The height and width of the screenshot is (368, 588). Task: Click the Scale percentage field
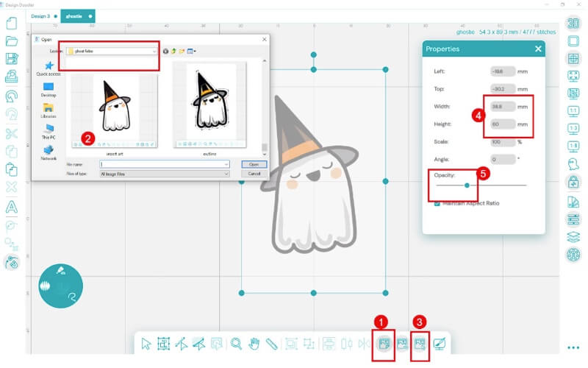coord(503,142)
